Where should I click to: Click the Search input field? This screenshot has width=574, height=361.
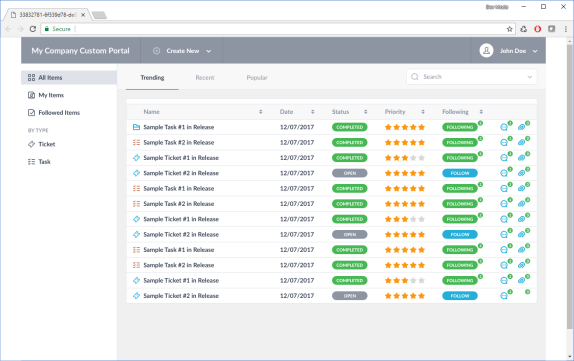pos(472,77)
